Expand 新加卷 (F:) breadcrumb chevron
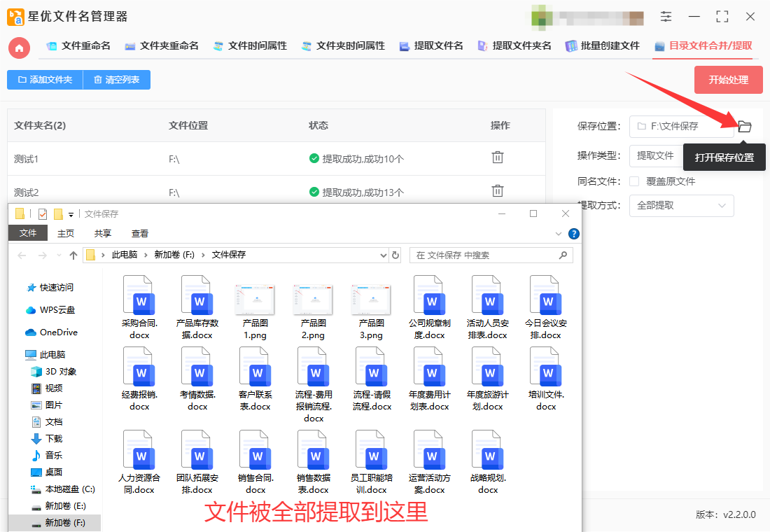 pyautogui.click(x=203, y=255)
